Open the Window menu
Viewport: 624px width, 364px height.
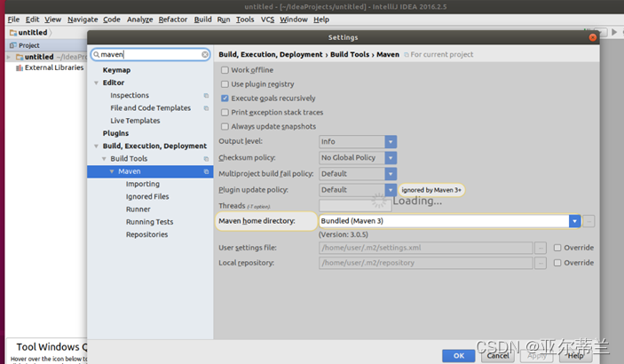[293, 20]
